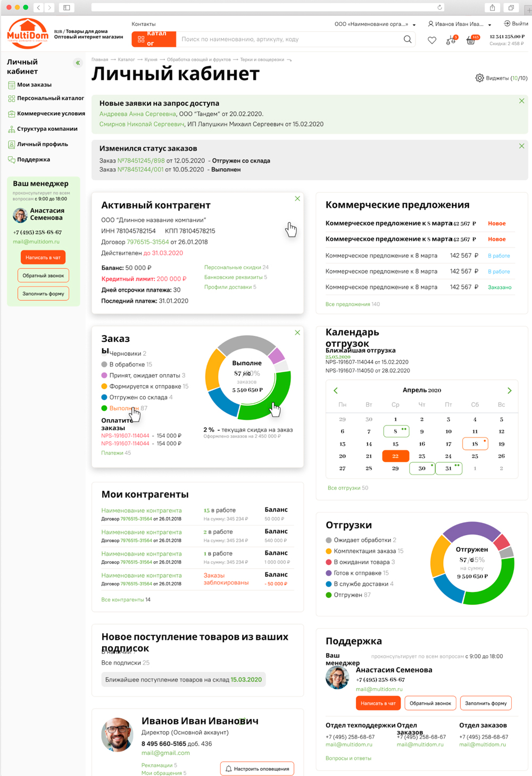Viewport: 532px width, 776px height.
Task: Toggle browser sidebar icon
Action: (66, 7)
